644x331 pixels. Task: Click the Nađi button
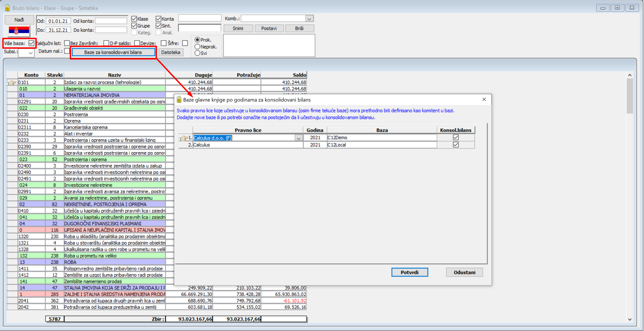(x=19, y=20)
